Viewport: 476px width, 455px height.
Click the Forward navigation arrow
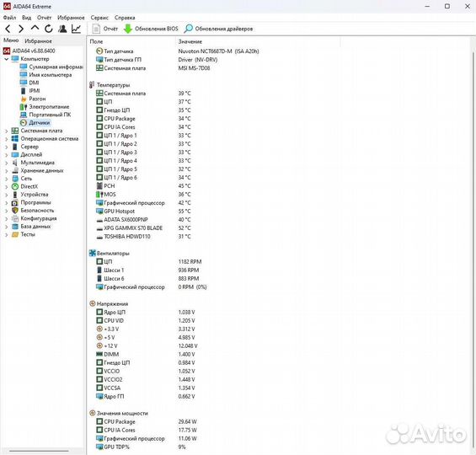[x=21, y=29]
